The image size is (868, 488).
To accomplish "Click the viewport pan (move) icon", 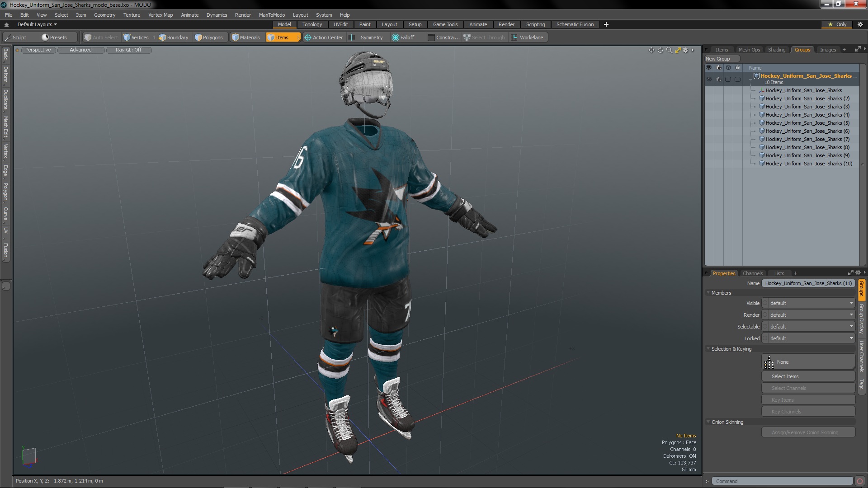I will (651, 50).
